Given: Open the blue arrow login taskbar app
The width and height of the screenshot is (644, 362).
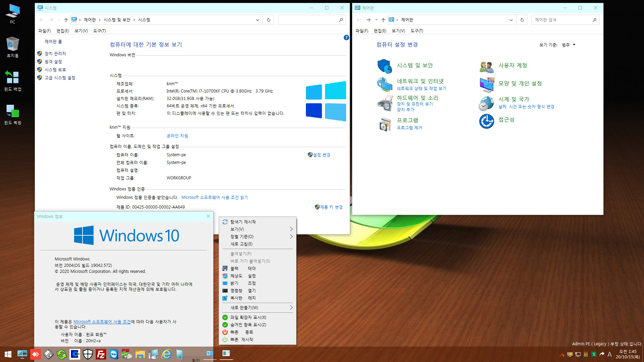Looking at the screenshot, I should (x=75, y=354).
